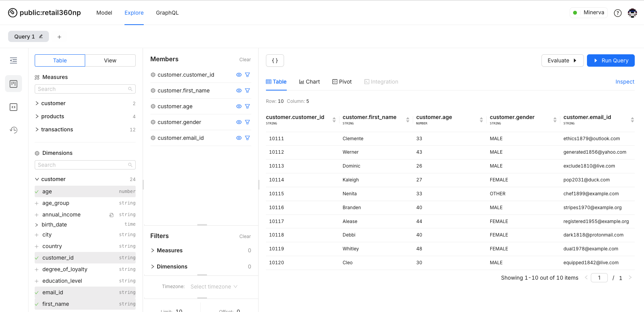Collapse the sidebar with the outdent icon
This screenshot has height=312, width=644.
point(13,60)
